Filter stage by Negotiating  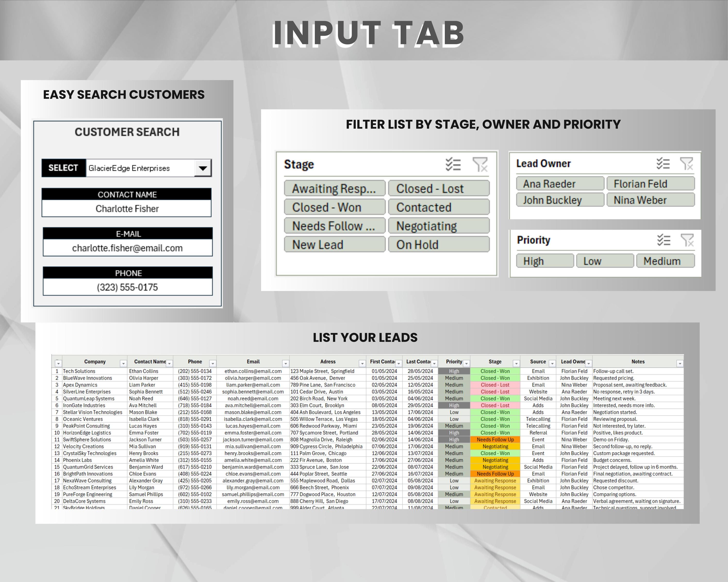pos(439,226)
